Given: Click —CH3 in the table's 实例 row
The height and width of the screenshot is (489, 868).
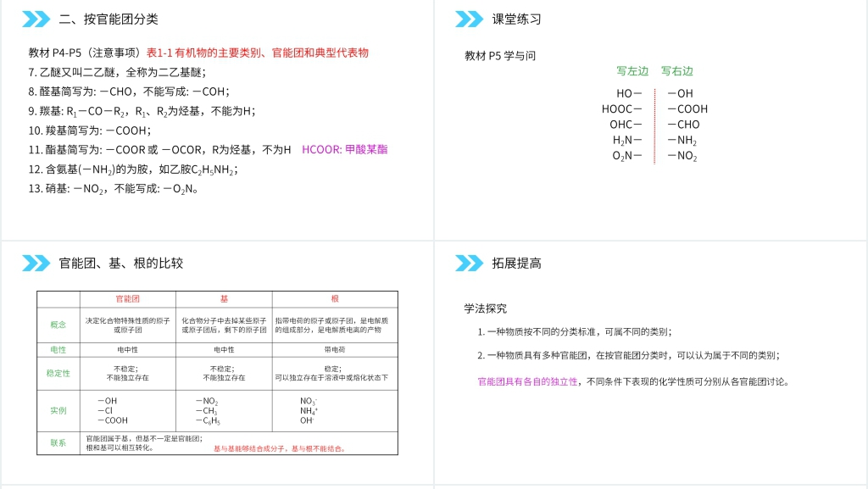Looking at the screenshot, I should pyautogui.click(x=207, y=411).
